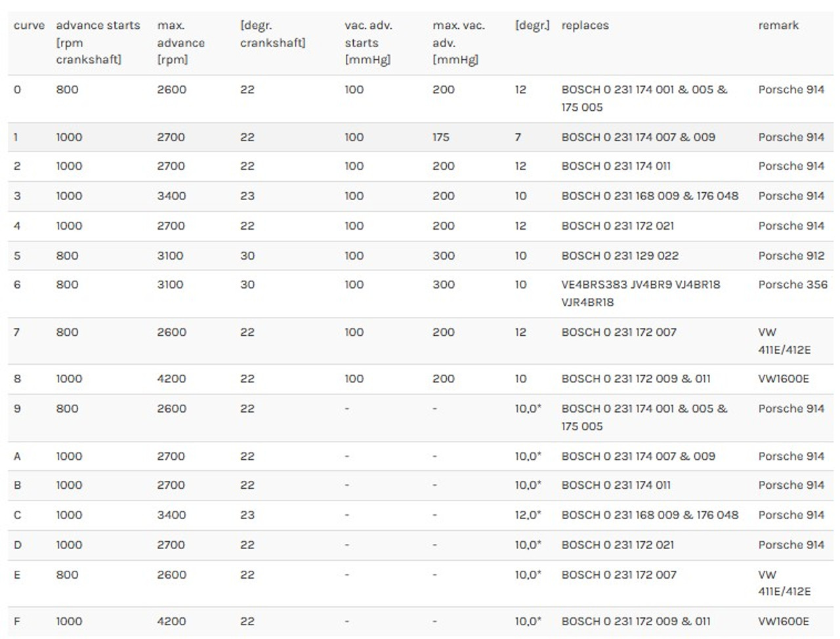The height and width of the screenshot is (639, 840).
Task: Select 'BOSCH 0 231 174 007 & 009' in row 1
Action: pyautogui.click(x=638, y=137)
